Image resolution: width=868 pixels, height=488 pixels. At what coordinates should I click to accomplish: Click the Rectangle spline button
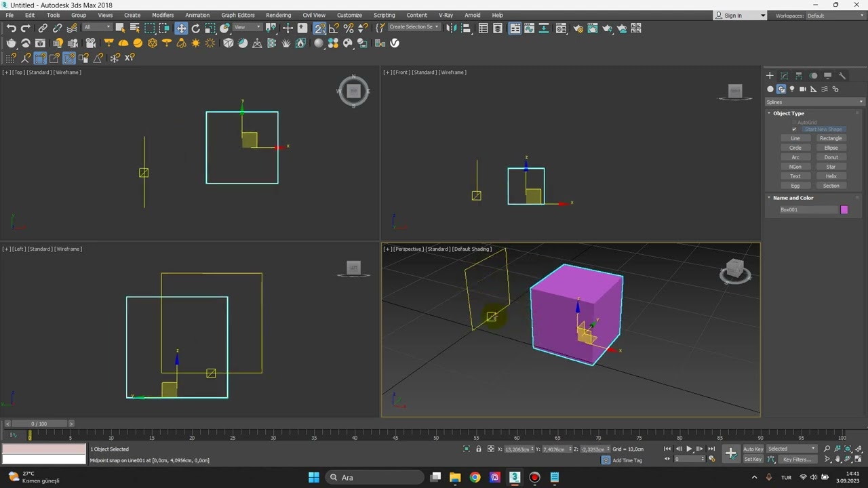click(x=831, y=138)
